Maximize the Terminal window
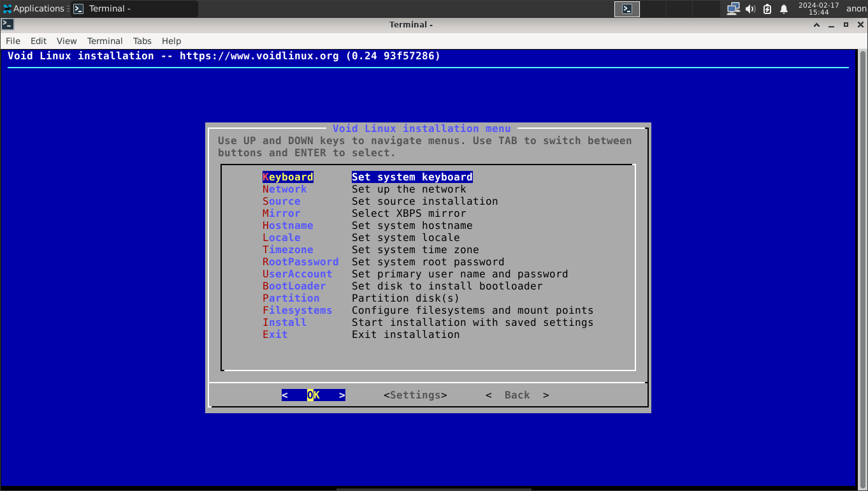Viewport: 868px width, 491px height. tap(846, 24)
